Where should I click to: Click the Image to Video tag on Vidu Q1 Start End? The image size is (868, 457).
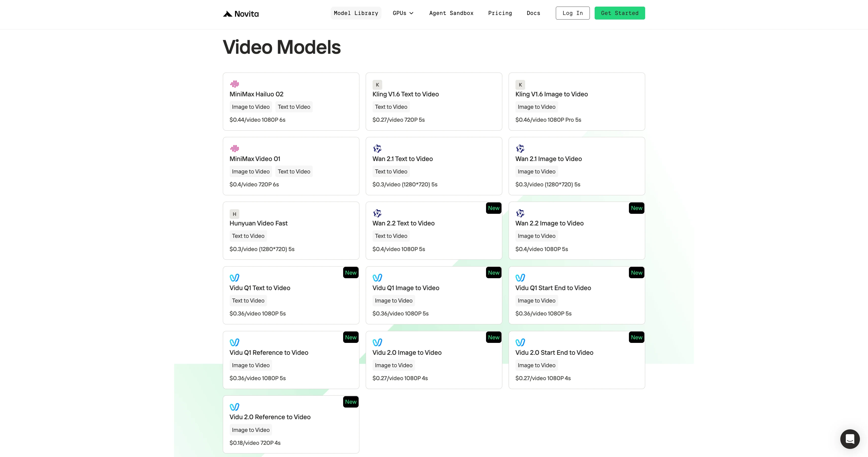point(537,301)
